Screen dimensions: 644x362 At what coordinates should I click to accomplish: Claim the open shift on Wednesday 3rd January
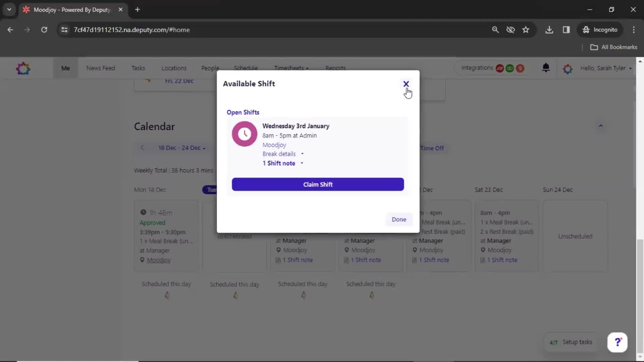pos(318,184)
